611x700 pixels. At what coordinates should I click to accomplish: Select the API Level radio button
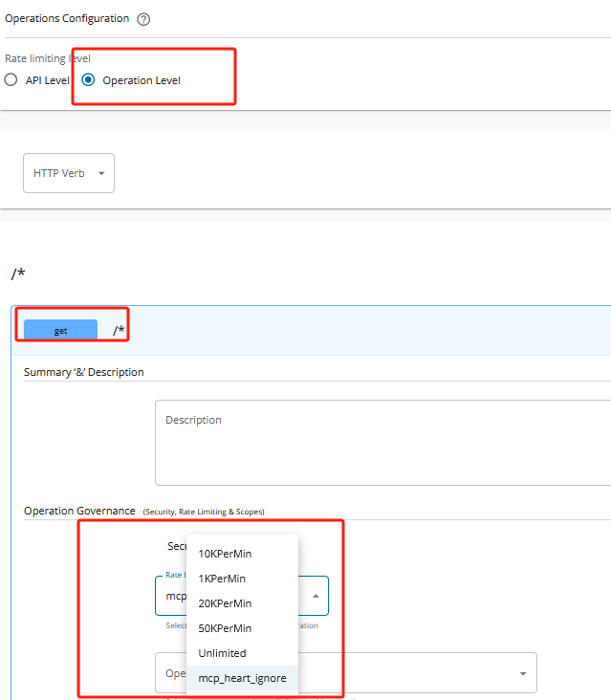11,80
